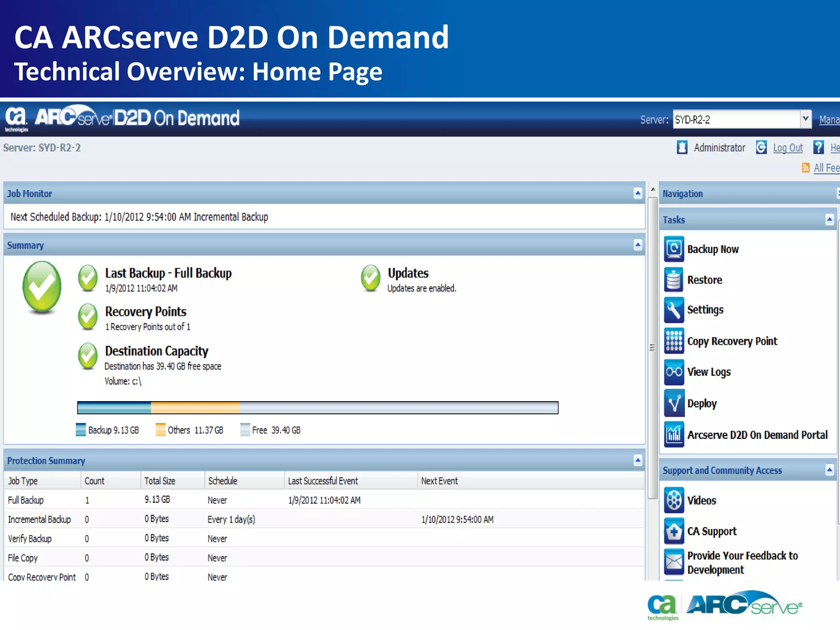Click the Count column header

[x=111, y=481]
